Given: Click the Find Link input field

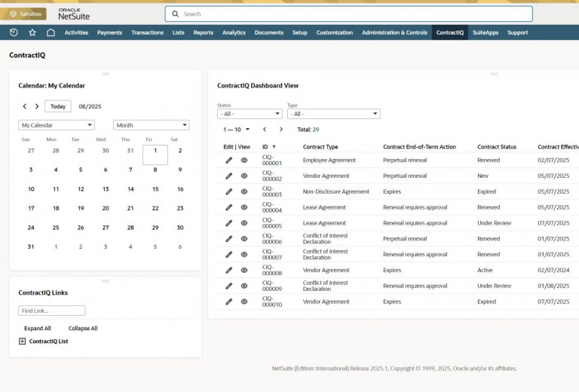Looking at the screenshot, I should pyautogui.click(x=52, y=311).
